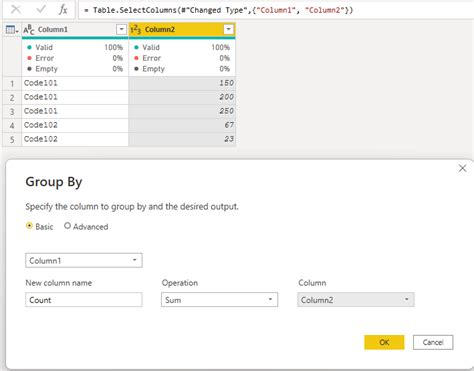Image resolution: width=474 pixels, height=371 pixels.
Task: Open the Operation Sum dropdown
Action: click(x=219, y=300)
